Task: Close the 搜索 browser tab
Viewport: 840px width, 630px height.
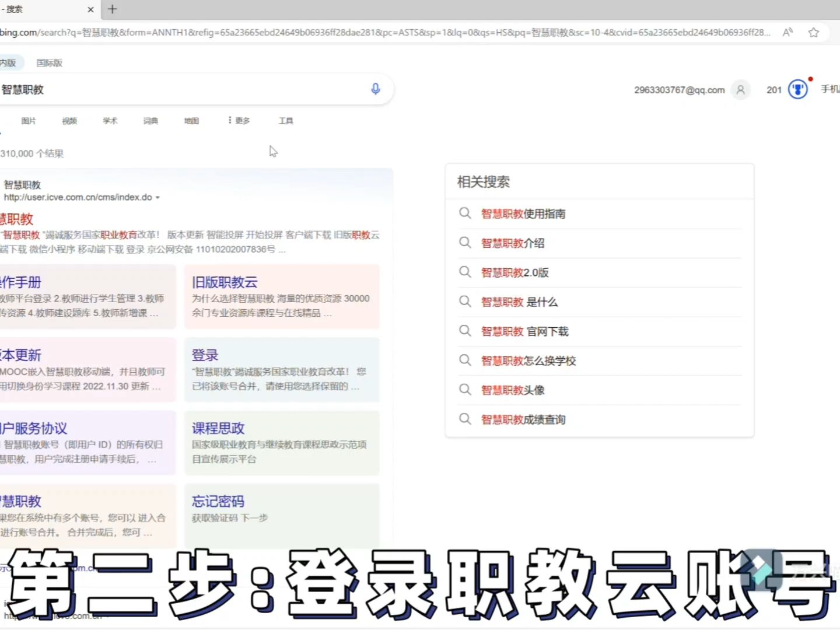Action: [90, 9]
